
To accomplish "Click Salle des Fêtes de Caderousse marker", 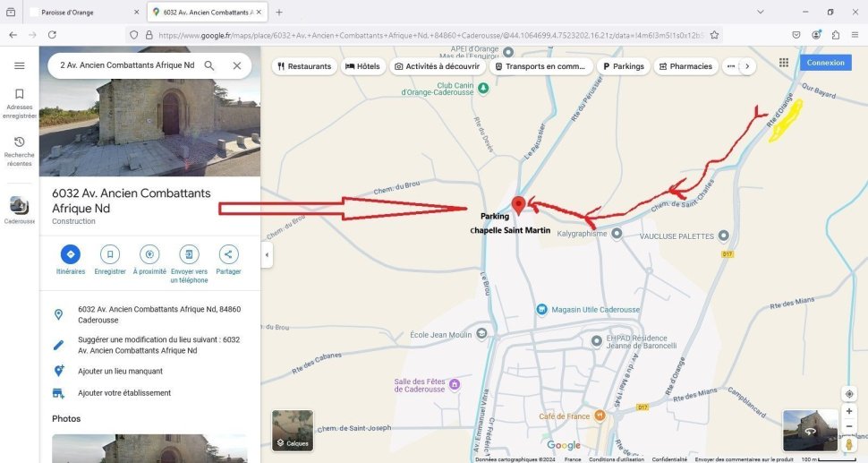I will 454,384.
